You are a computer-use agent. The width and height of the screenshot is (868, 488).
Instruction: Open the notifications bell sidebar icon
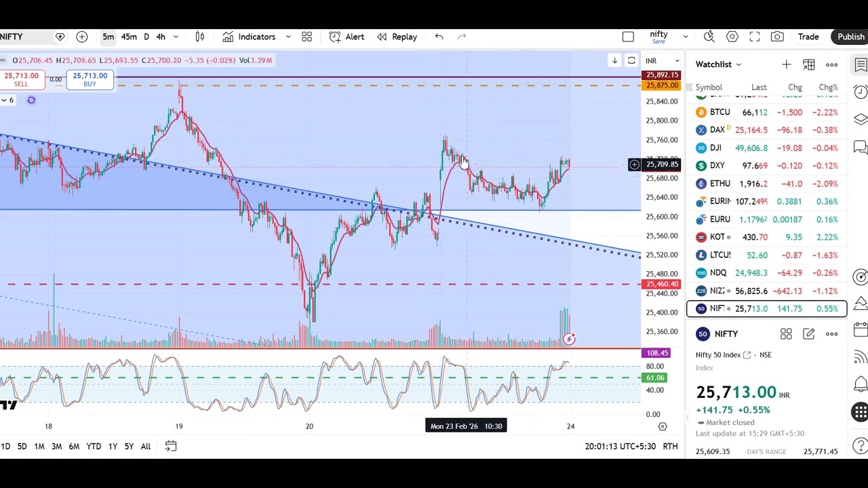(x=861, y=384)
